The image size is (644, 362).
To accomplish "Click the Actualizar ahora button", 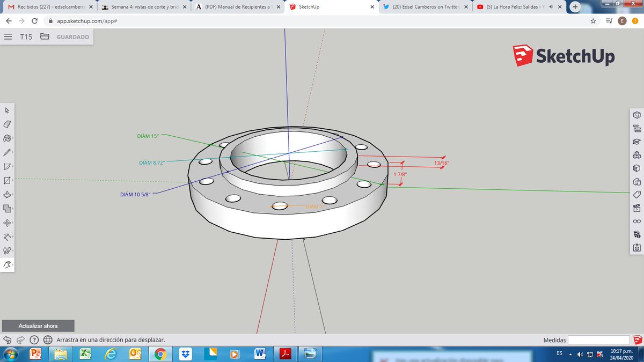I will [38, 326].
